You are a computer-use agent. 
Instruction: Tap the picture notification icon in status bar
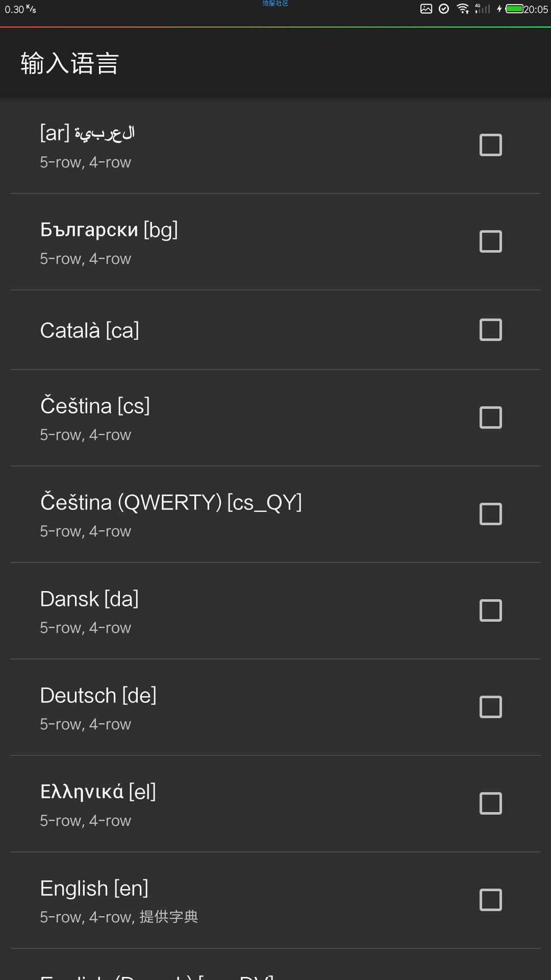pos(427,9)
